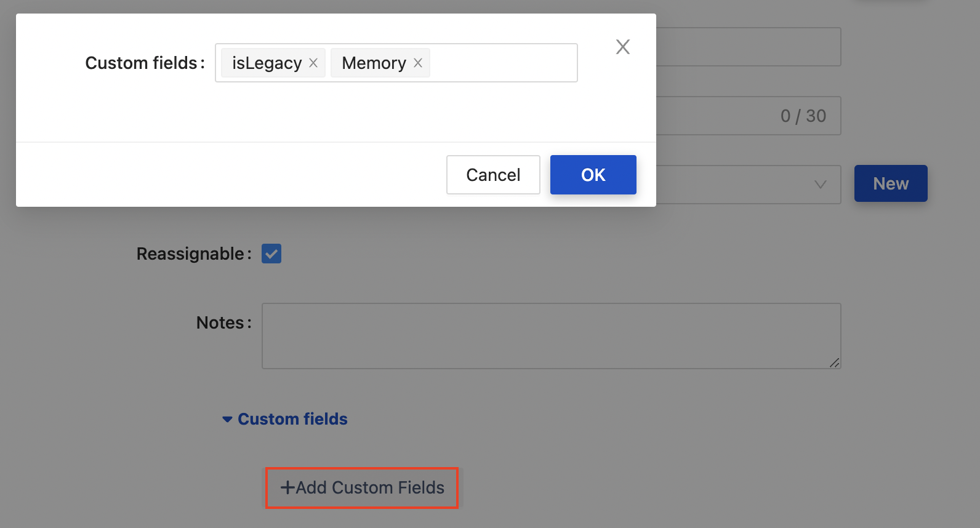Image resolution: width=980 pixels, height=528 pixels.
Task: Confirm the selection with OK
Action: pyautogui.click(x=593, y=175)
